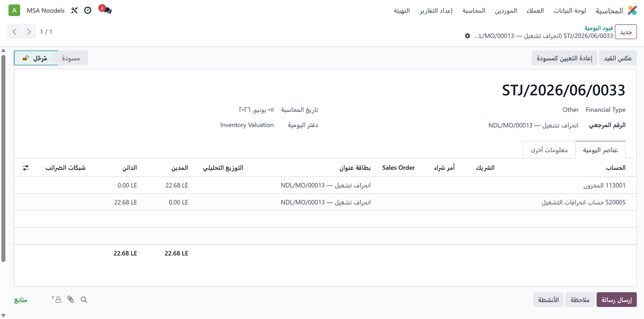Click the الأنشطة button

(548, 300)
